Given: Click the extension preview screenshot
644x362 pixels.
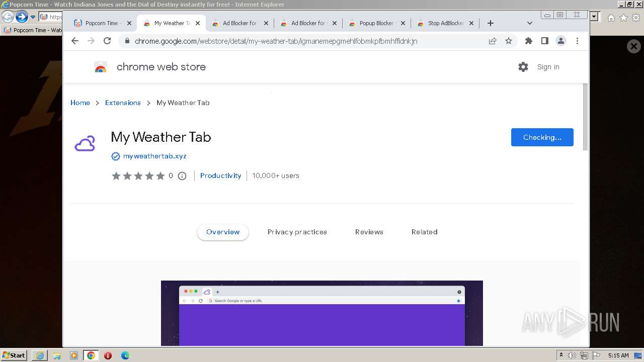Looking at the screenshot, I should 322,313.
